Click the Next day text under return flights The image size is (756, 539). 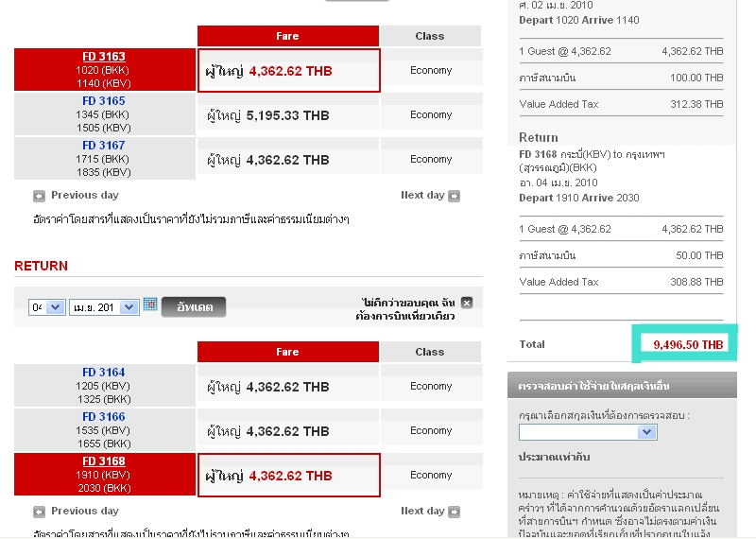[x=422, y=511]
